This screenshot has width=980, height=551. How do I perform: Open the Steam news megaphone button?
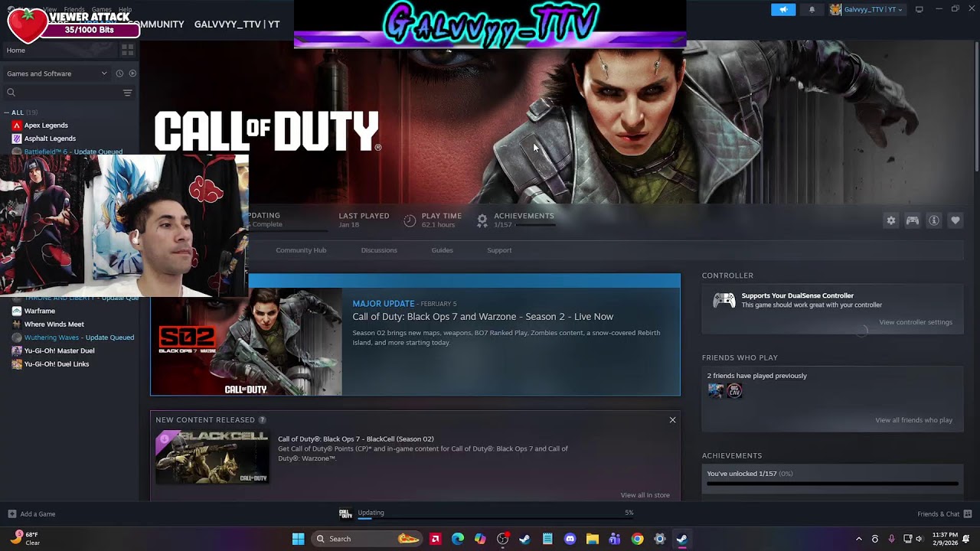782,9
